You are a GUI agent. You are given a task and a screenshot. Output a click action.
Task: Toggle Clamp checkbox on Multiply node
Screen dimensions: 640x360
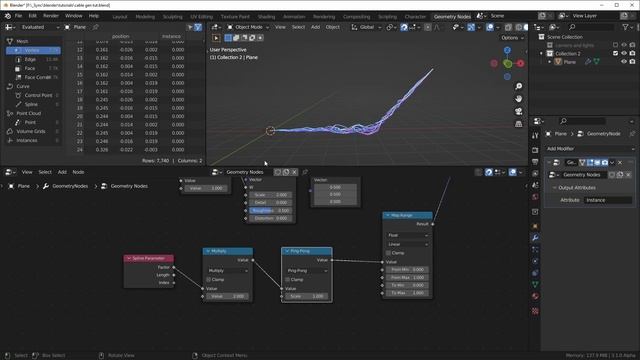pyautogui.click(x=209, y=280)
